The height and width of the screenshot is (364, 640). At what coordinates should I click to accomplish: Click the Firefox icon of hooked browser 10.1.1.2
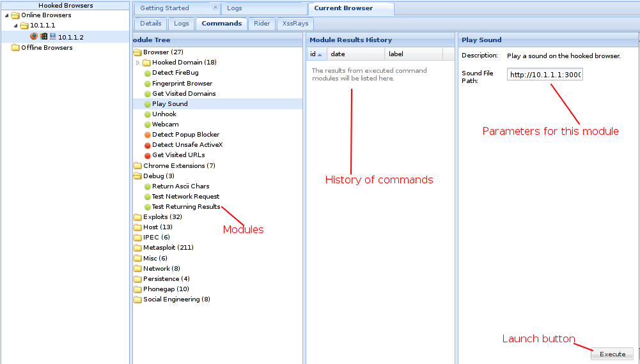tap(34, 36)
